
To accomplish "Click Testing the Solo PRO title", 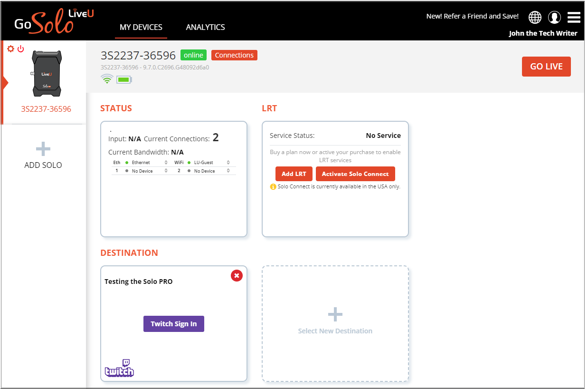I will point(139,282).
